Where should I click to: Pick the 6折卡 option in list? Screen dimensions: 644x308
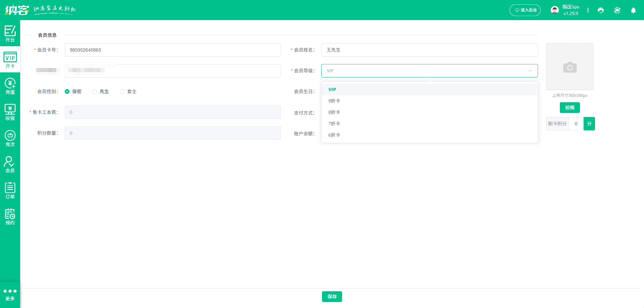[334, 135]
